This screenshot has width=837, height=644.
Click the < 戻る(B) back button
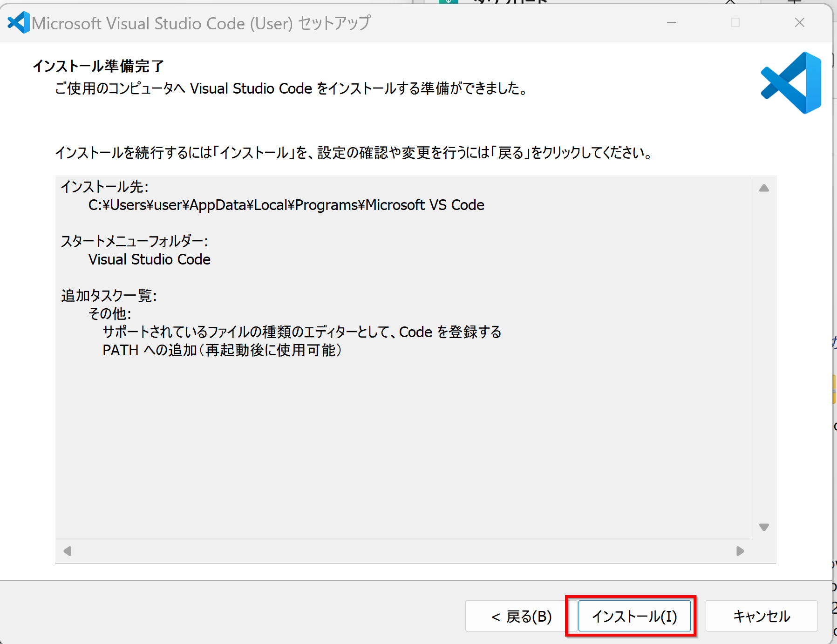click(x=521, y=616)
